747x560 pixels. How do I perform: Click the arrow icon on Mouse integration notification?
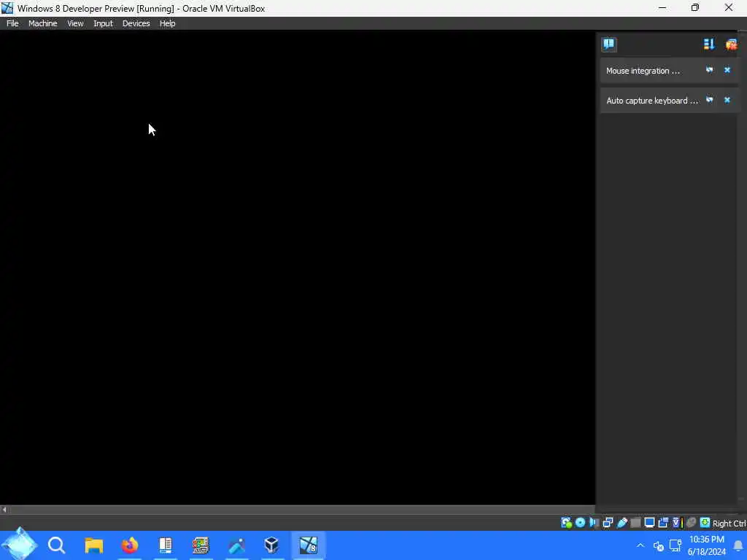click(709, 70)
